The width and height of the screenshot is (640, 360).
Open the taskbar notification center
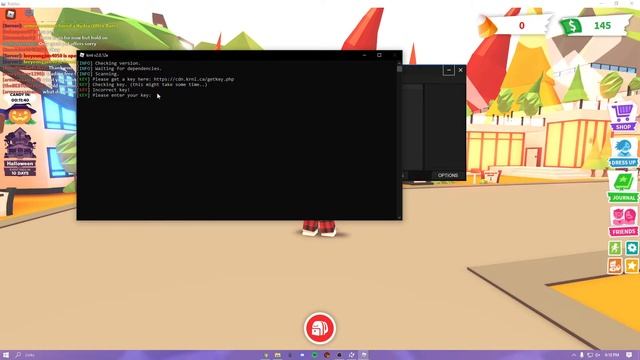[629, 355]
